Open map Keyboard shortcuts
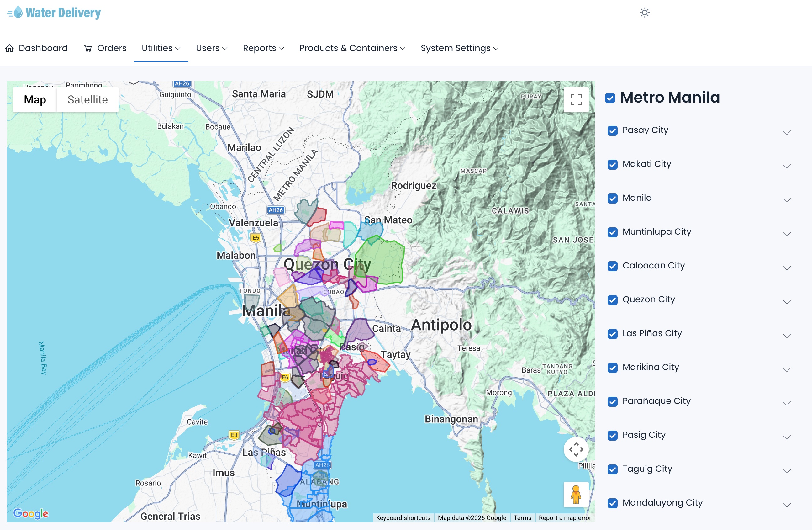 coord(403,518)
